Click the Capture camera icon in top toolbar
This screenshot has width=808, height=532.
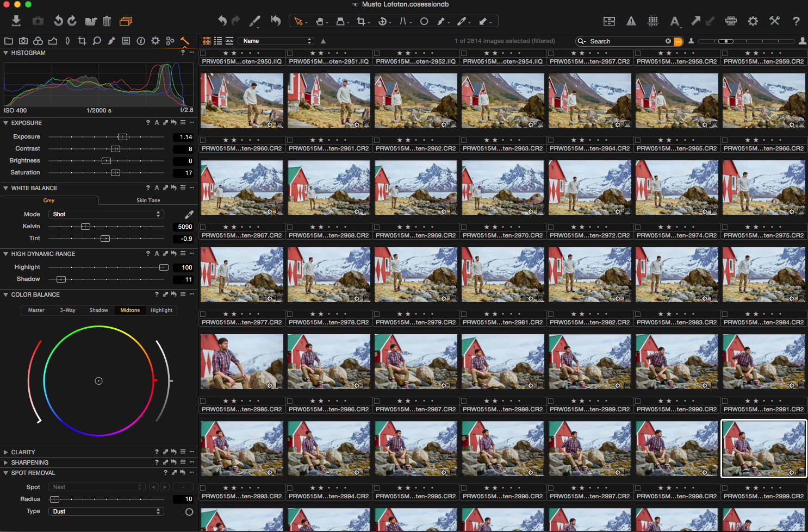point(38,21)
